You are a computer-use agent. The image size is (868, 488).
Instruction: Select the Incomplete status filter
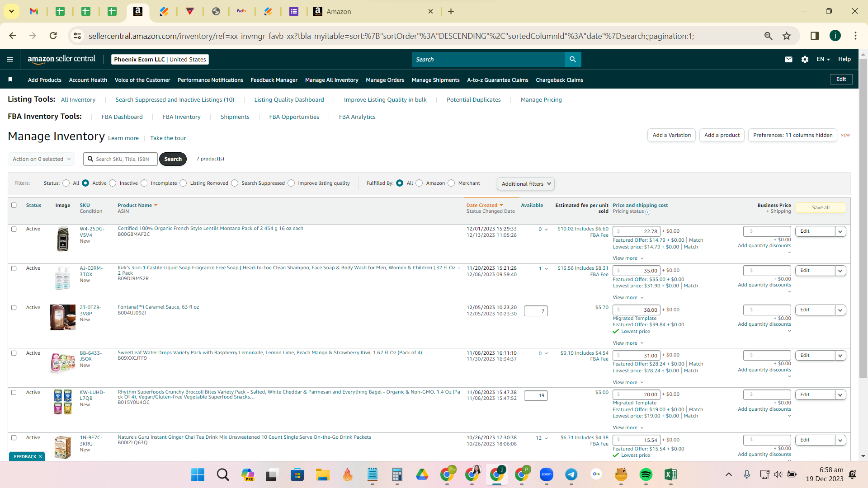coord(144,183)
